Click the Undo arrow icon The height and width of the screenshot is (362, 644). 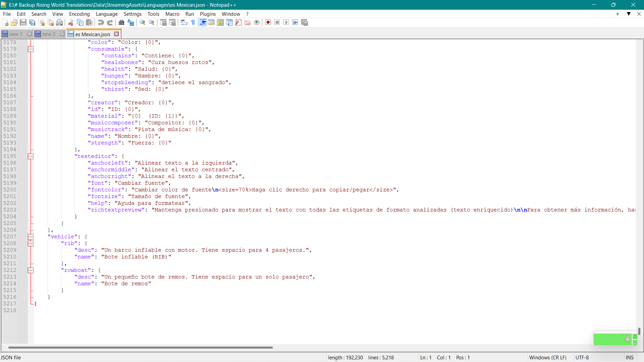click(x=101, y=22)
